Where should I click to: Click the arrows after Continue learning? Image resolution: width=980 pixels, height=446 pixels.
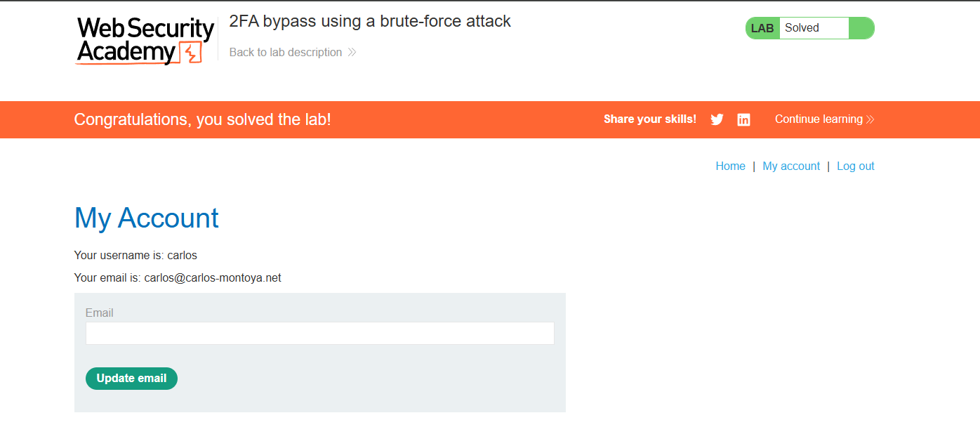pos(870,119)
